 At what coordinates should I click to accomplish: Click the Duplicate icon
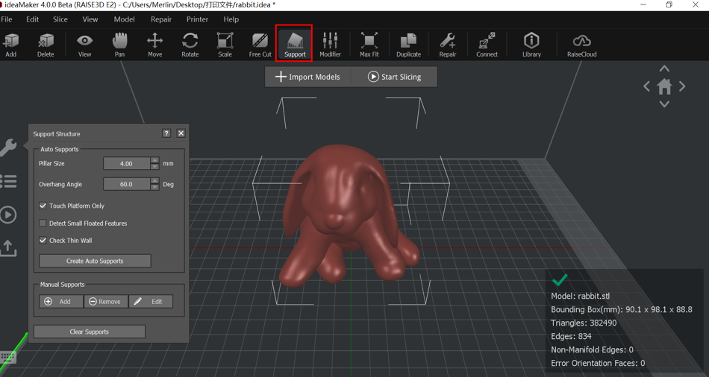408,45
